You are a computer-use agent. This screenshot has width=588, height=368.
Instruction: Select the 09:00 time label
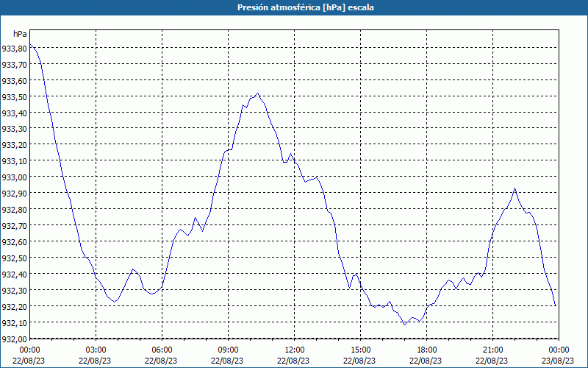coord(229,350)
